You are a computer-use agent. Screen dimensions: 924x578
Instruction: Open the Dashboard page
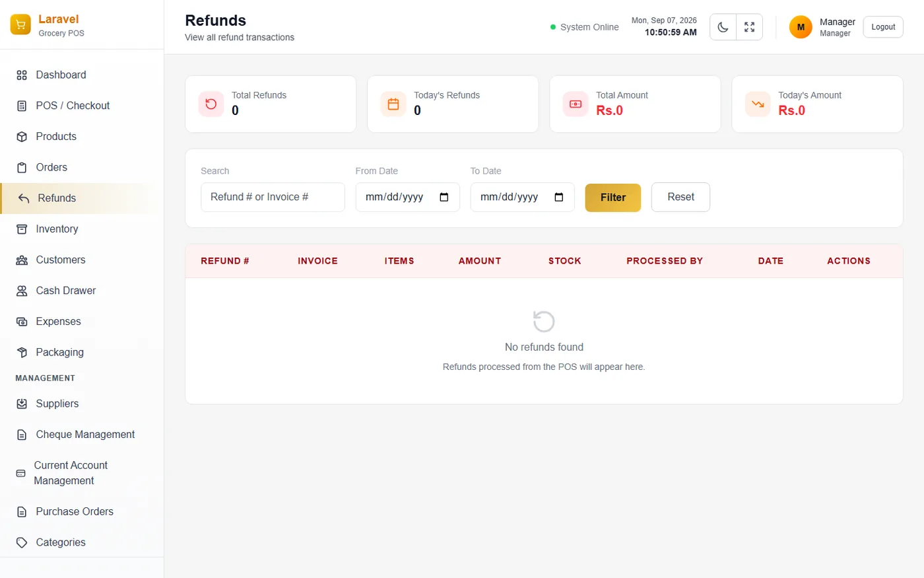pyautogui.click(x=82, y=75)
